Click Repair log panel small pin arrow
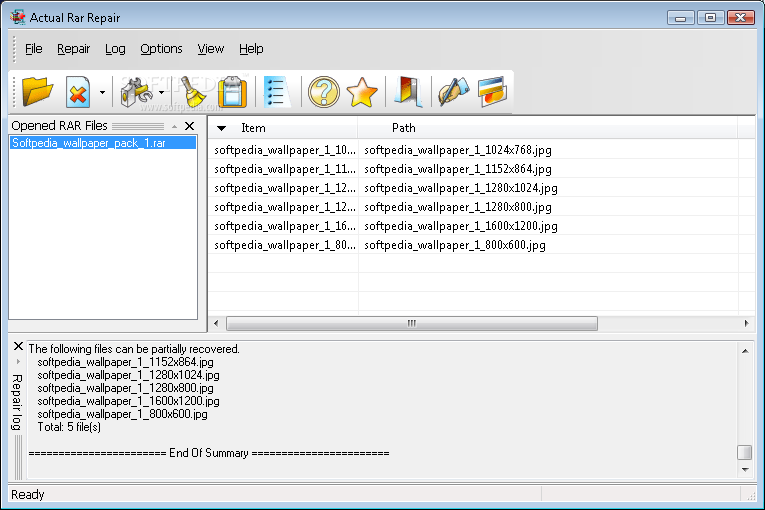765x510 pixels. click(18, 362)
